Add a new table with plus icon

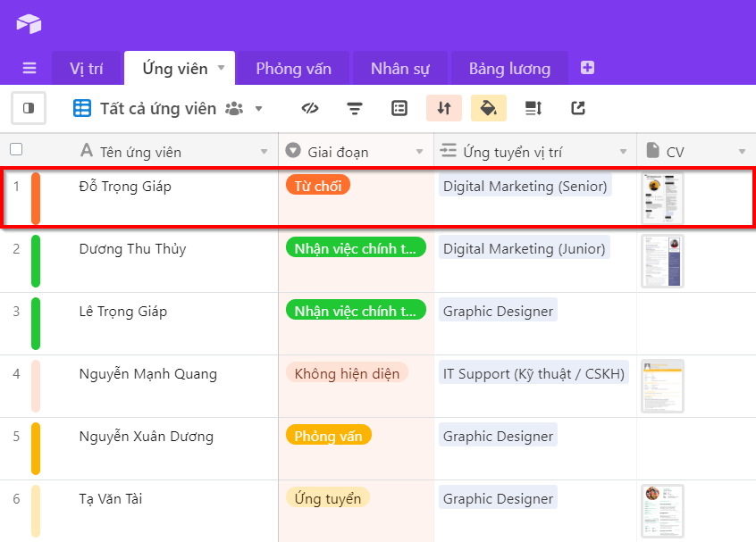click(587, 68)
